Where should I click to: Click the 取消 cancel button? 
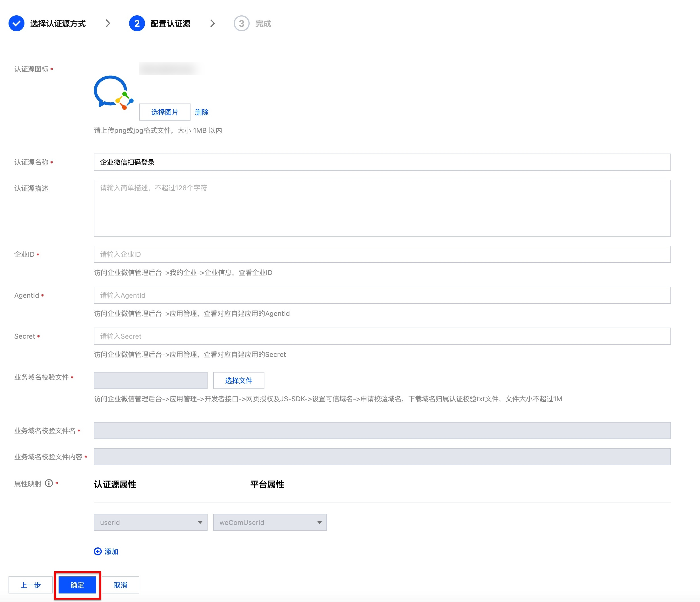click(x=120, y=585)
